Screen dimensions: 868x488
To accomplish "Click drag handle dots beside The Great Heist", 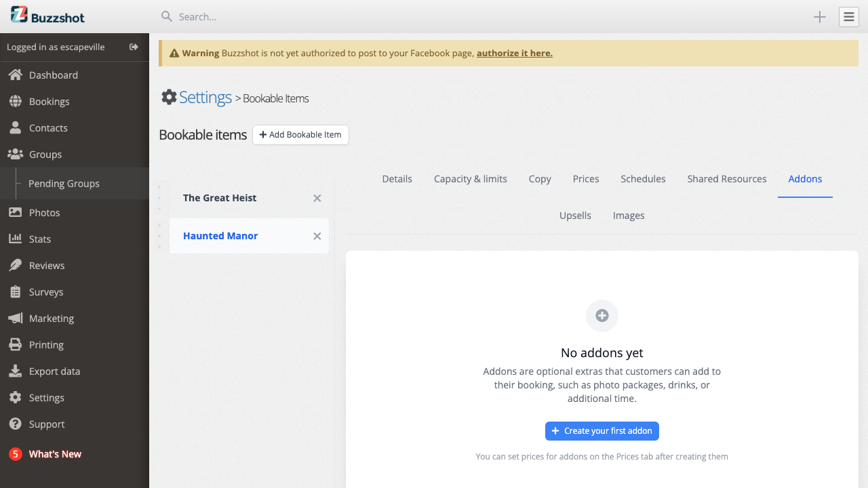I will tap(159, 198).
